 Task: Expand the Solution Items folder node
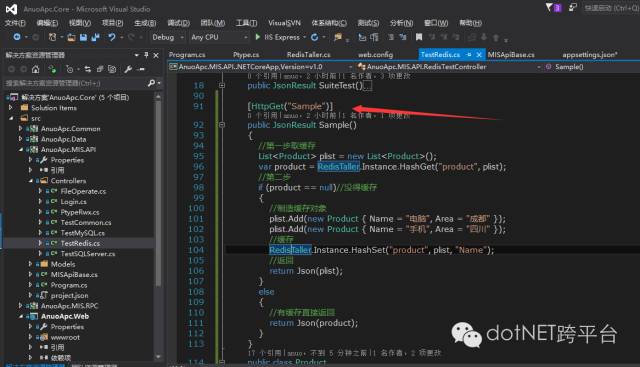tap(11, 108)
